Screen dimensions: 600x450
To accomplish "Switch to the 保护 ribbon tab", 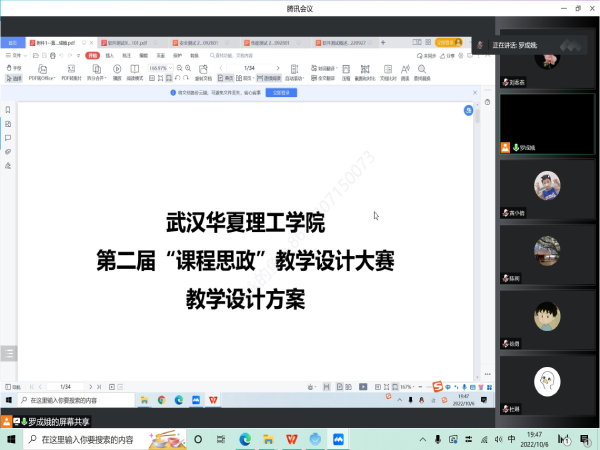I will 176,56.
